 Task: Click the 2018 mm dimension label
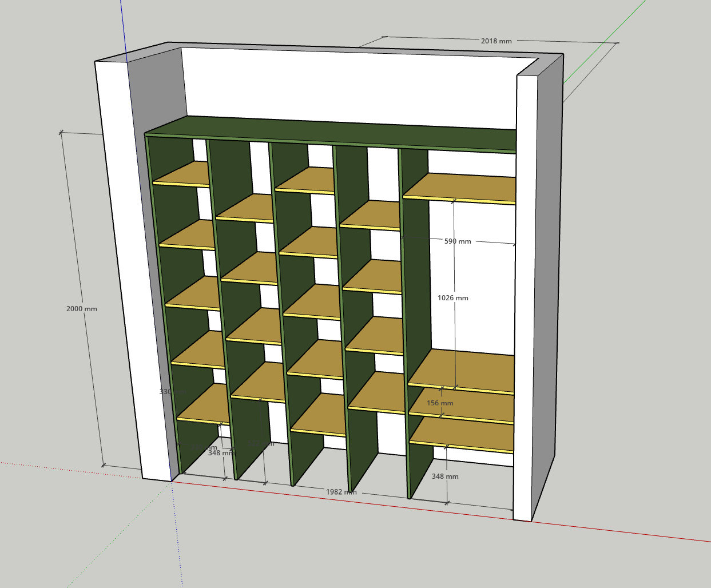click(496, 41)
